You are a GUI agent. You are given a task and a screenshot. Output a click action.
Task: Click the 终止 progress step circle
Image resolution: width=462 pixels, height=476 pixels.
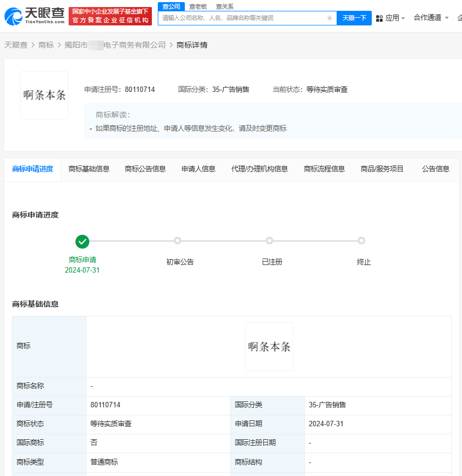click(361, 241)
